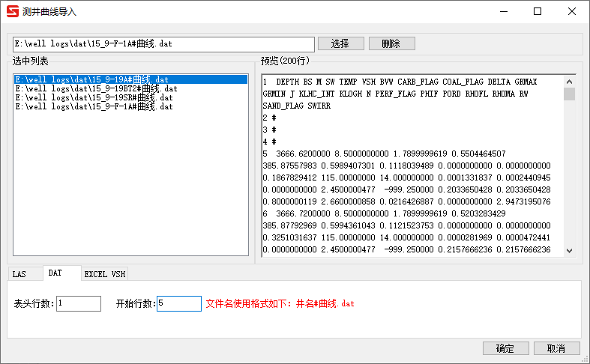Maximize the 测井曲线导入 window
The width and height of the screenshot is (590, 364).
[538, 12]
